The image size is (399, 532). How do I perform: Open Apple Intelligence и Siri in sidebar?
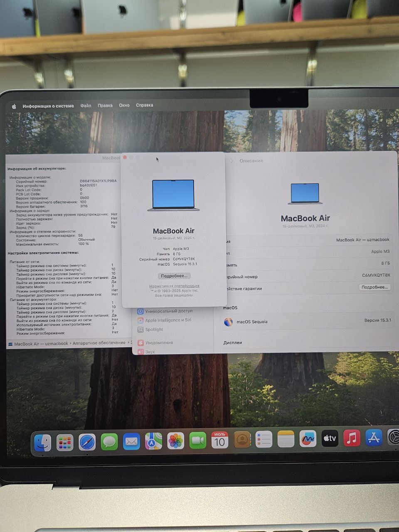pyautogui.click(x=165, y=320)
